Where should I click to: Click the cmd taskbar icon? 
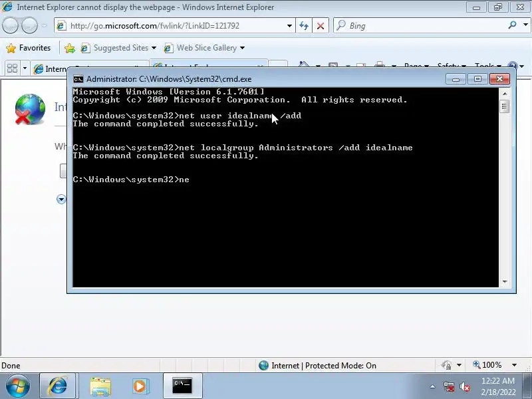click(x=182, y=386)
